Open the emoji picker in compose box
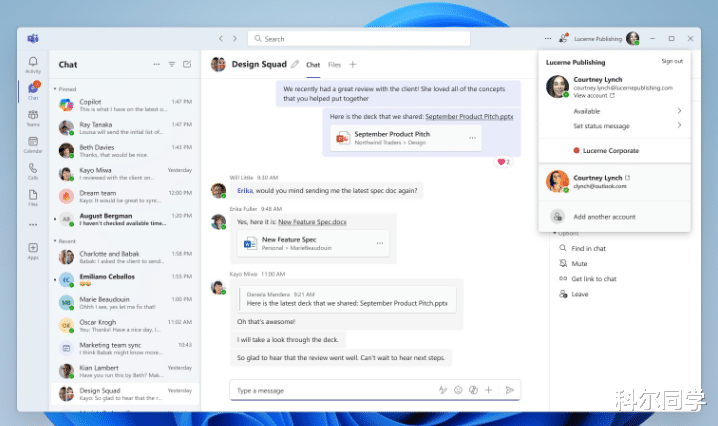Image resolution: width=718 pixels, height=426 pixels. pos(458,390)
